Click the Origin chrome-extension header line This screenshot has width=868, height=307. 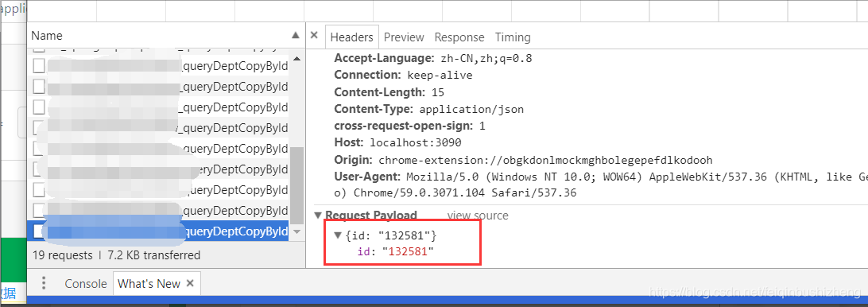click(x=523, y=160)
